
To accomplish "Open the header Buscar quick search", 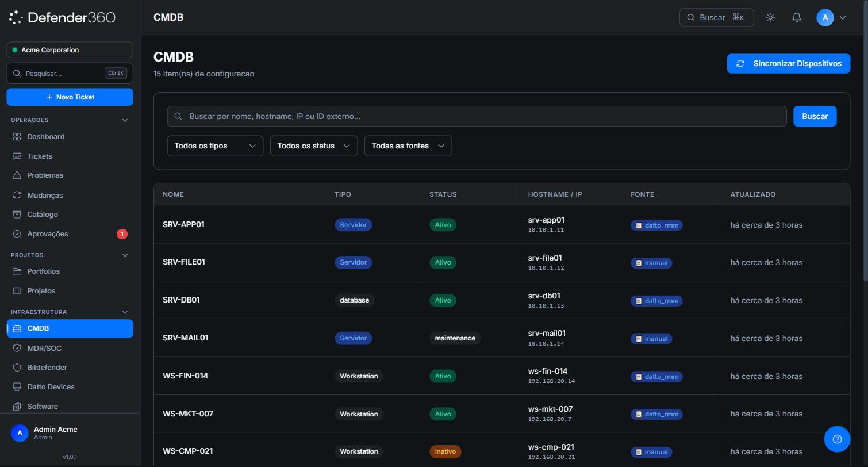I will (716, 17).
